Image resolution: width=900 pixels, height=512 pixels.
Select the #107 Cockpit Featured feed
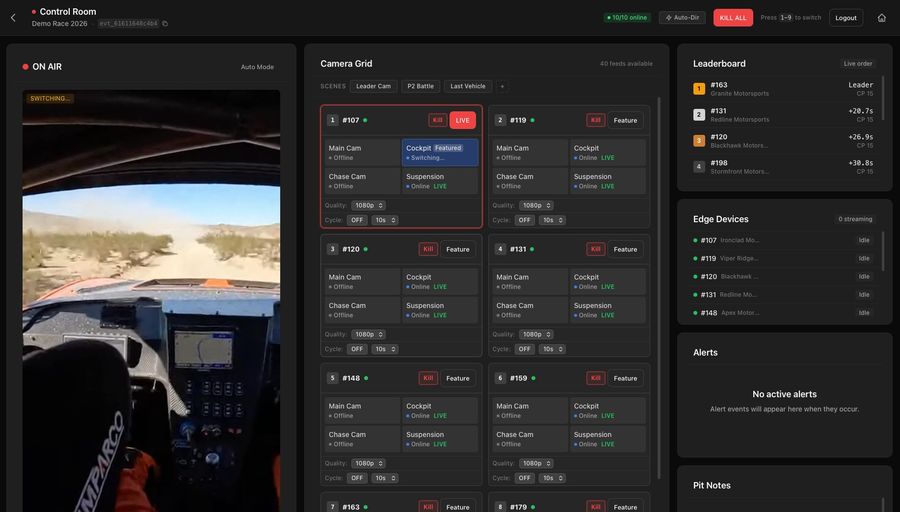440,152
